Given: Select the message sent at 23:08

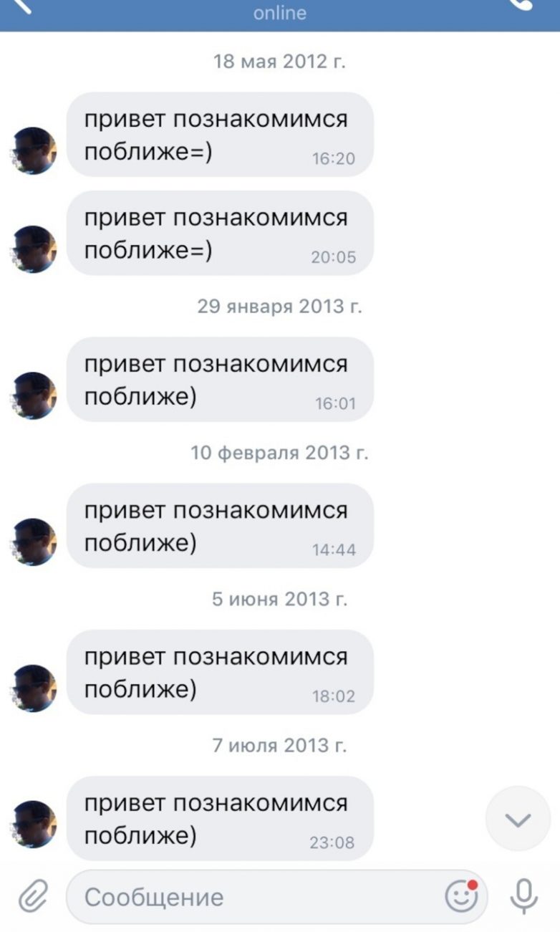Looking at the screenshot, I should (x=221, y=818).
